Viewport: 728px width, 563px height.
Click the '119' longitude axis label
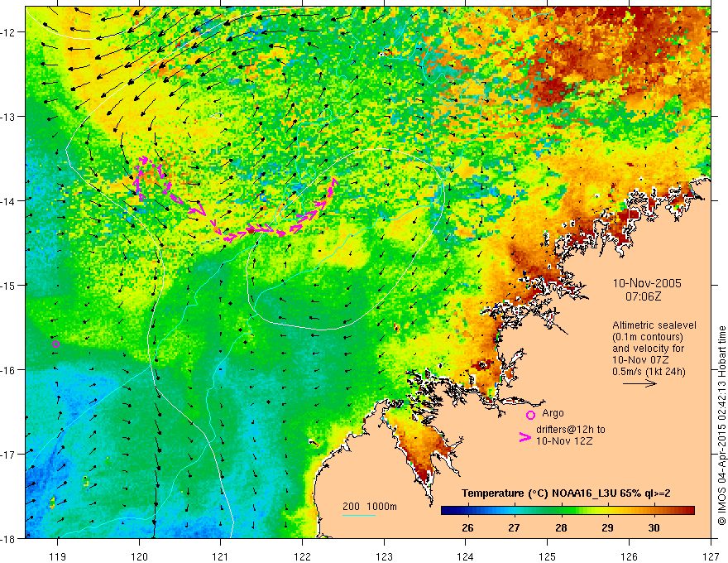click(x=58, y=556)
